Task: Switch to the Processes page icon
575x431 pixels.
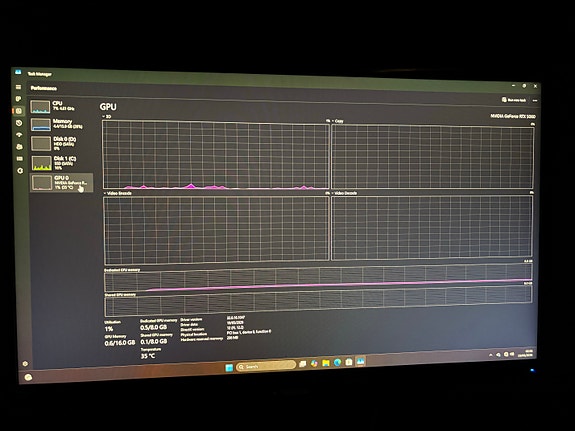Action: (19, 99)
